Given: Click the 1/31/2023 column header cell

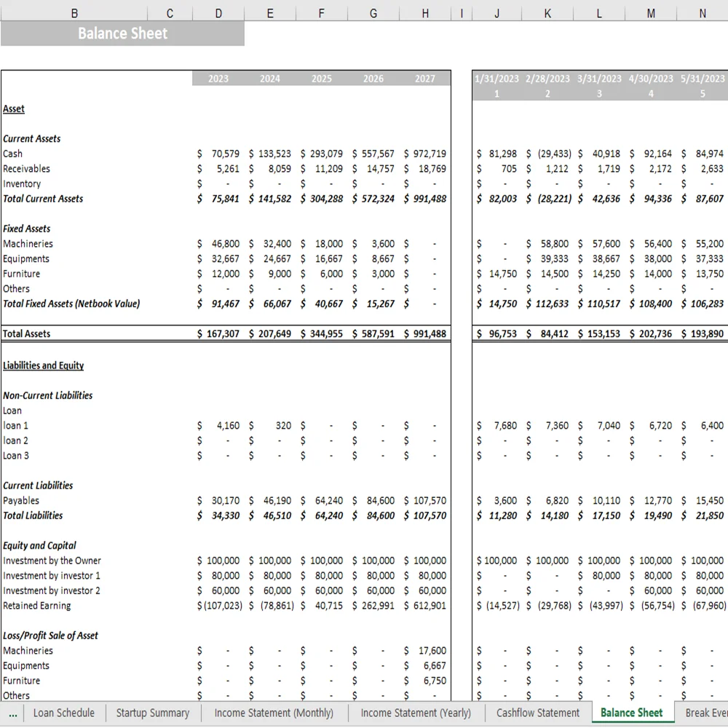Looking at the screenshot, I should [496, 78].
